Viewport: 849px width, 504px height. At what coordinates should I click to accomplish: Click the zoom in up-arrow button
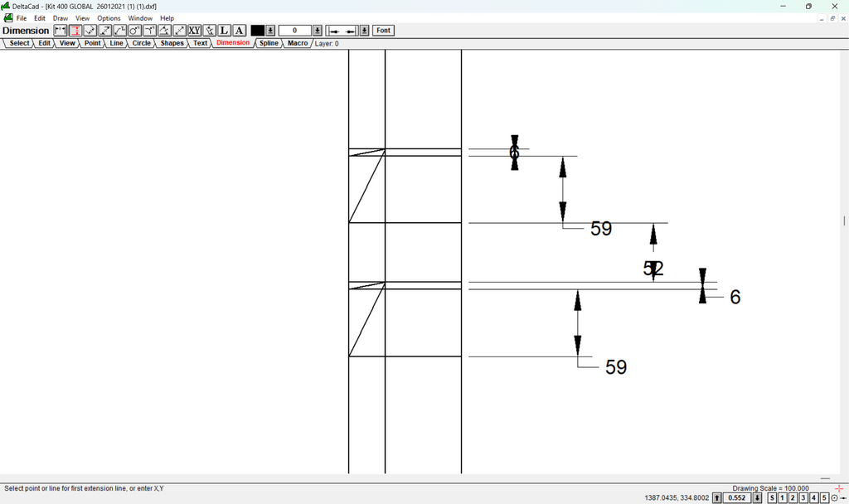[717, 498]
